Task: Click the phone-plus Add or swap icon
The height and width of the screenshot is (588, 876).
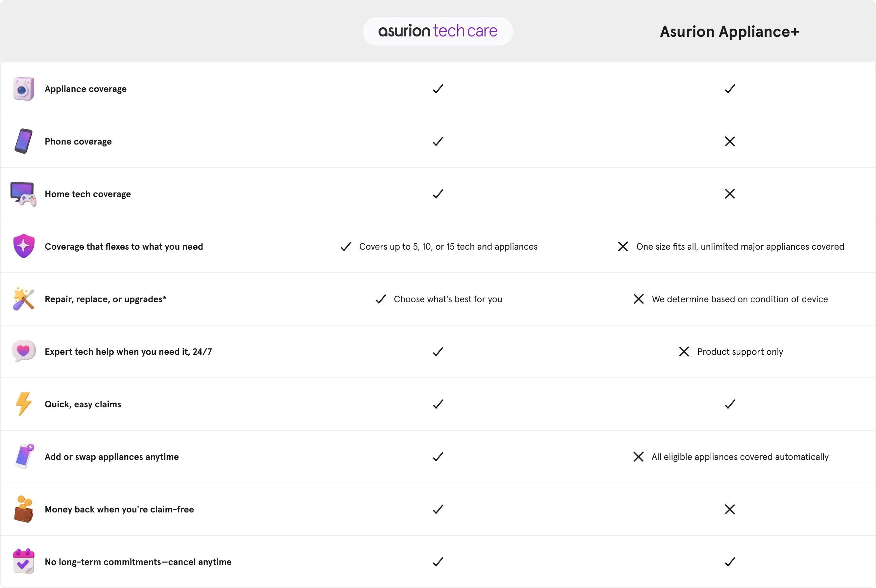Action: (24, 456)
